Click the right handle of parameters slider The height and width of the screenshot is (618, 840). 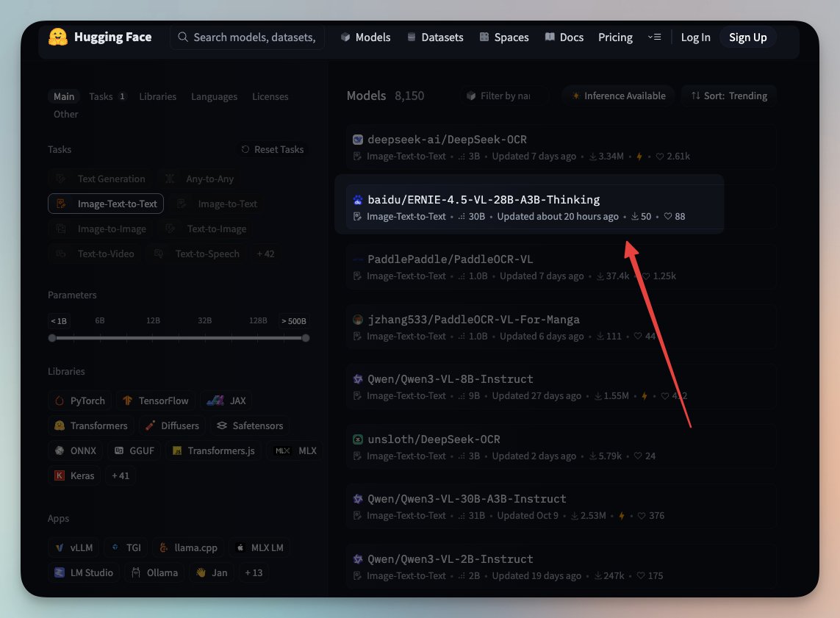[306, 338]
